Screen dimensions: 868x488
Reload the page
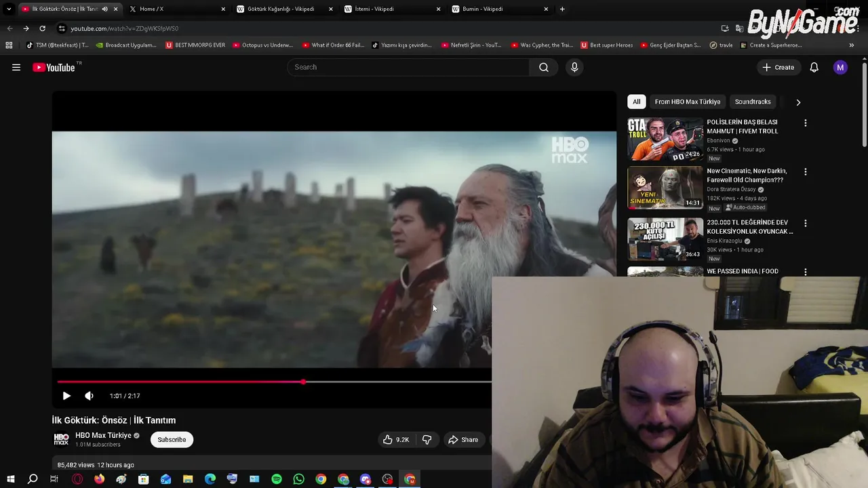[x=42, y=28]
